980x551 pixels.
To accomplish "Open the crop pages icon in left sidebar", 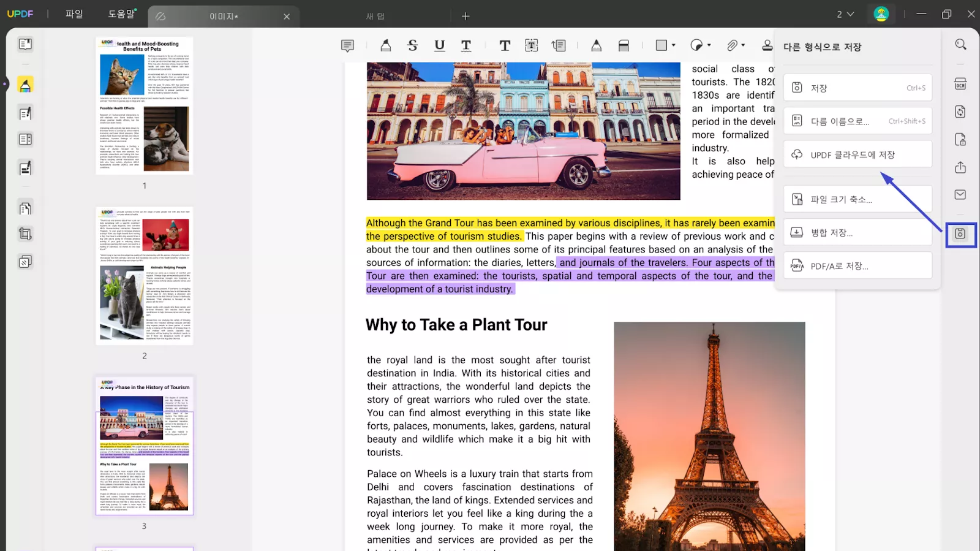I will click(x=25, y=234).
